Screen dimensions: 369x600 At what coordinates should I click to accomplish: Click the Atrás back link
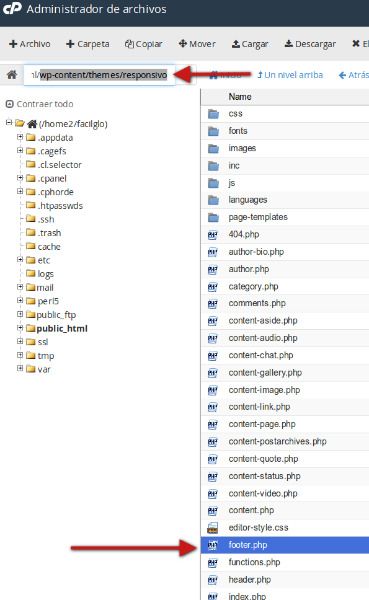click(x=354, y=75)
